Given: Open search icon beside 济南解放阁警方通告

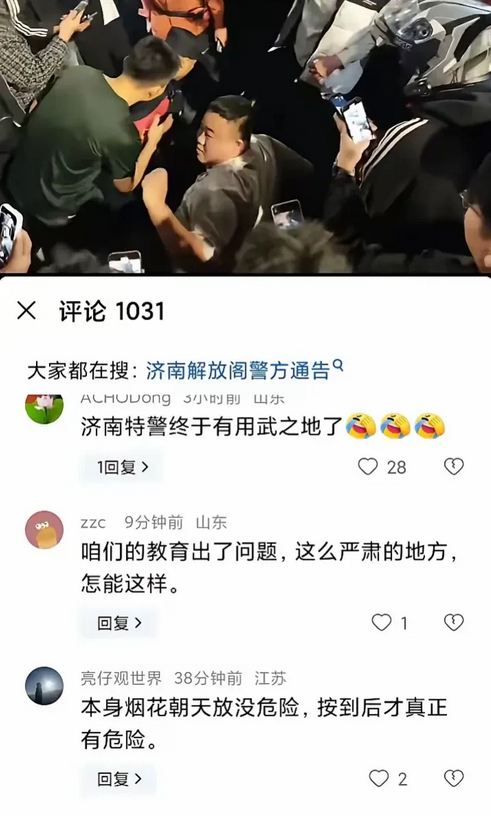Looking at the screenshot, I should [338, 365].
